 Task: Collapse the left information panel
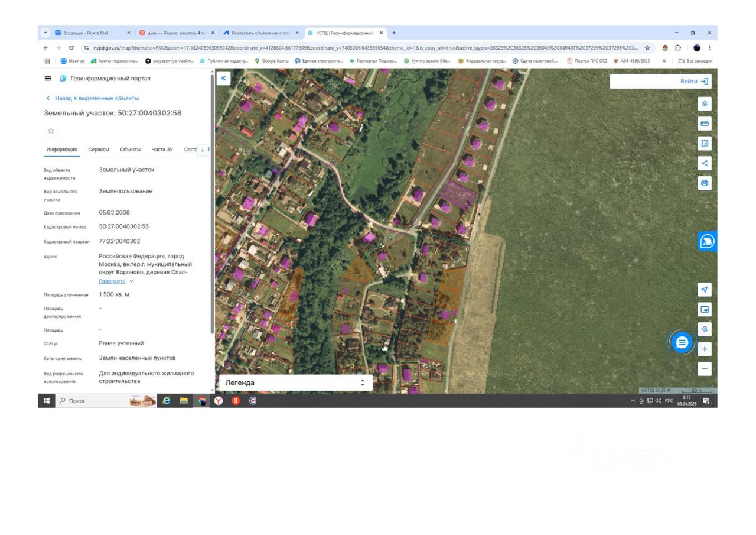coord(223,78)
